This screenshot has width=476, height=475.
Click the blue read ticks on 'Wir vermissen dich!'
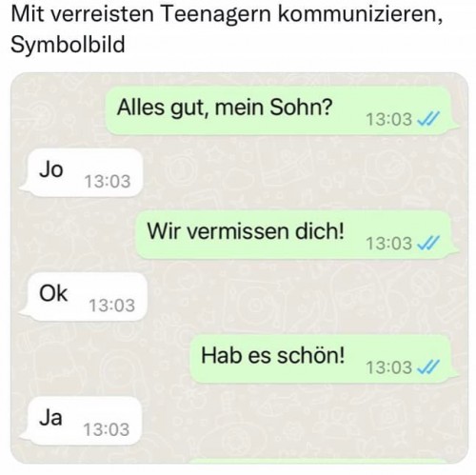pos(427,243)
